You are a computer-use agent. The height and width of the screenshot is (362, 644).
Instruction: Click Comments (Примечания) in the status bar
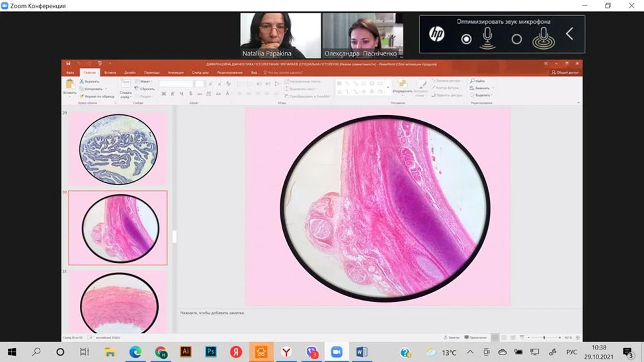click(475, 337)
